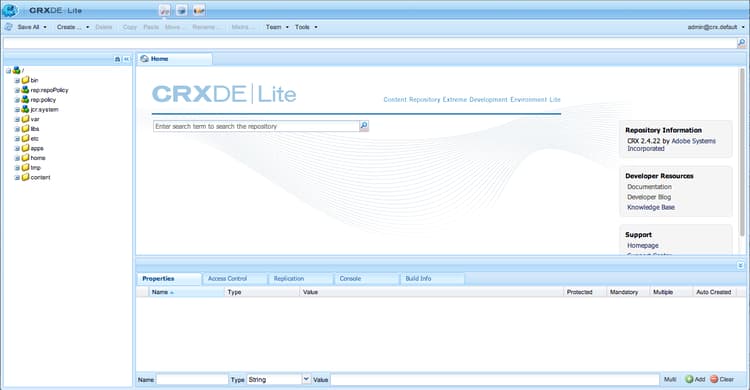Open the Adobe Systems Incorporated link

[x=672, y=145]
